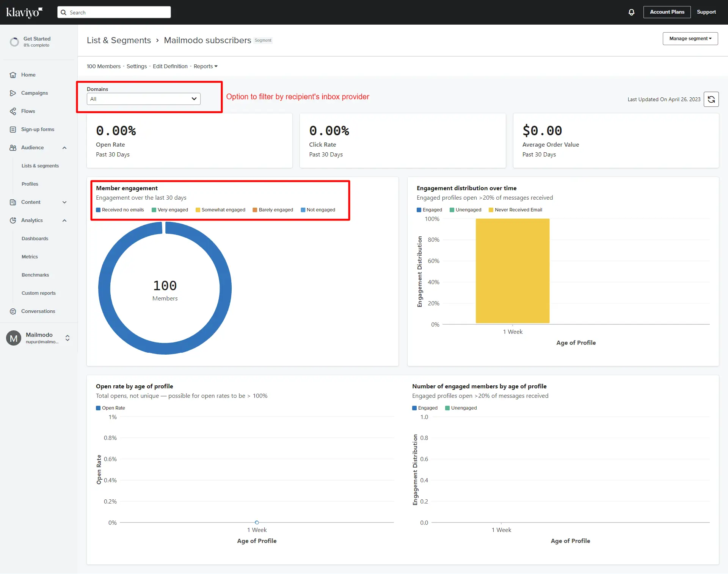
Task: Click the refresh icon near Last Updated
Action: [x=711, y=99]
